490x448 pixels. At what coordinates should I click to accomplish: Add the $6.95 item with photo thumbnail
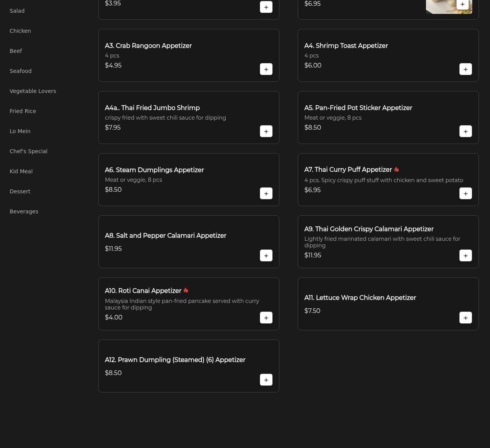(x=463, y=4)
